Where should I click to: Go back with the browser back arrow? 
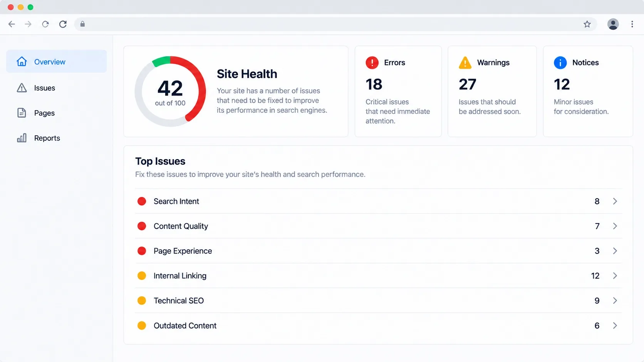tap(12, 24)
